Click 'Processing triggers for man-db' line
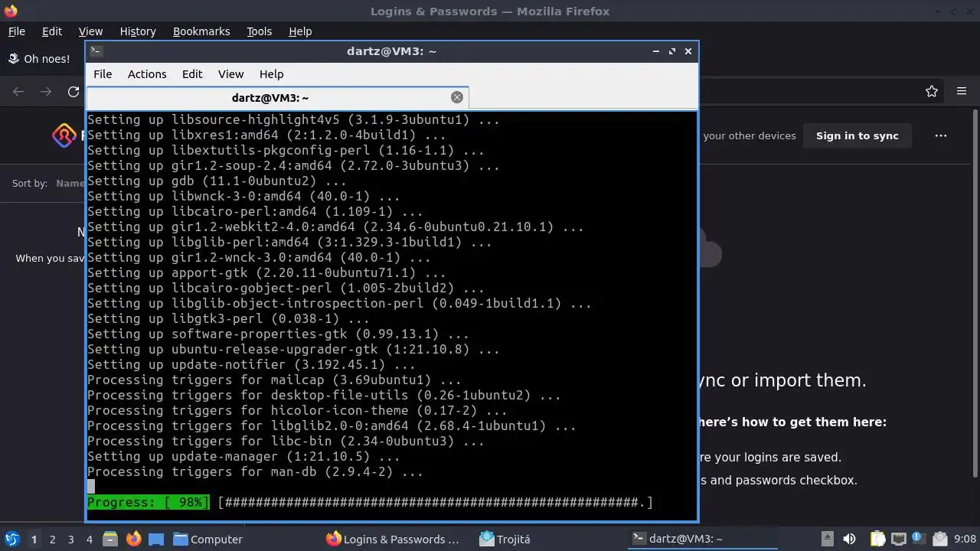980x551 pixels. [255, 471]
